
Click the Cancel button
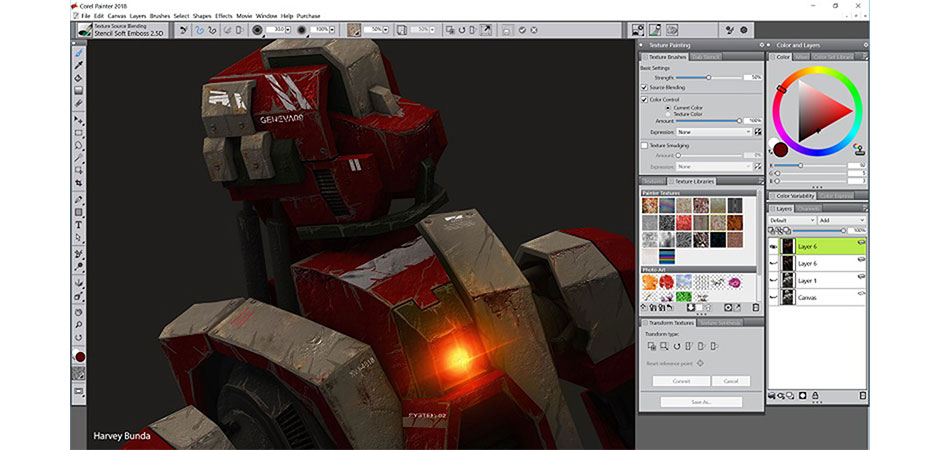click(x=731, y=381)
